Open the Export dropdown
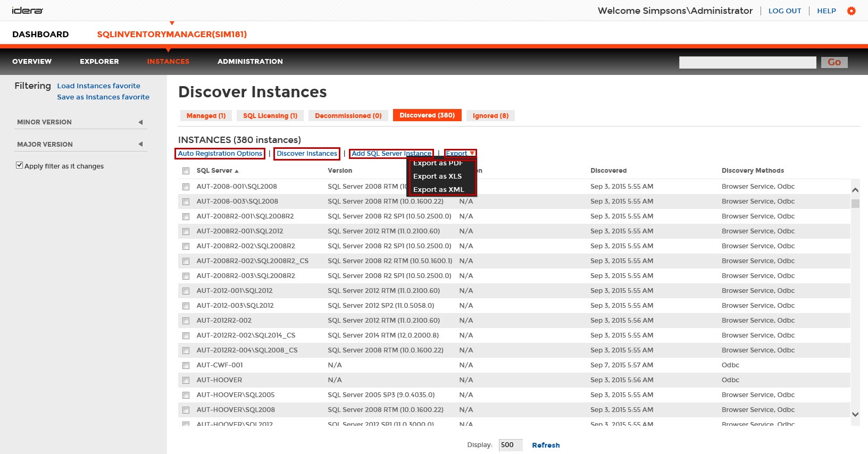The width and height of the screenshot is (868, 454). (460, 154)
